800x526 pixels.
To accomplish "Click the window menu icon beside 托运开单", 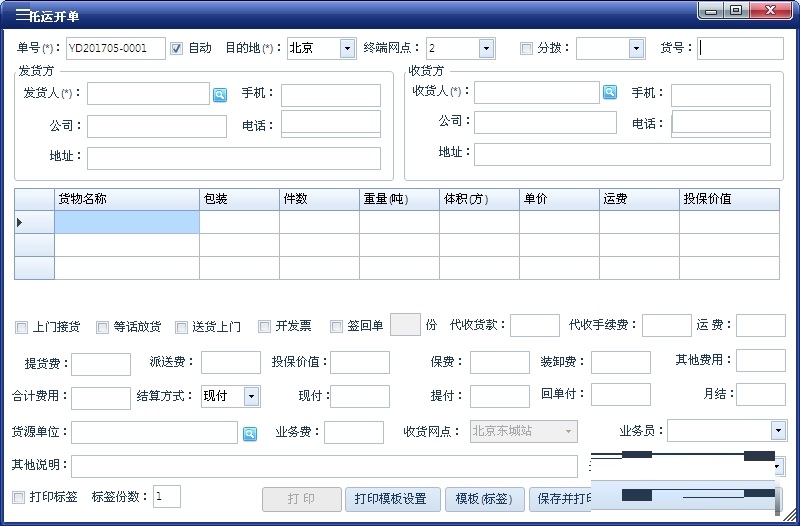I will pyautogui.click(x=22, y=15).
